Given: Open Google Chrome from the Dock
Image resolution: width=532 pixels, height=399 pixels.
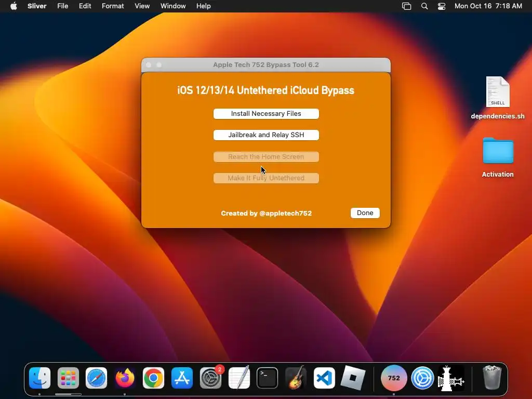Looking at the screenshot, I should click(153, 378).
